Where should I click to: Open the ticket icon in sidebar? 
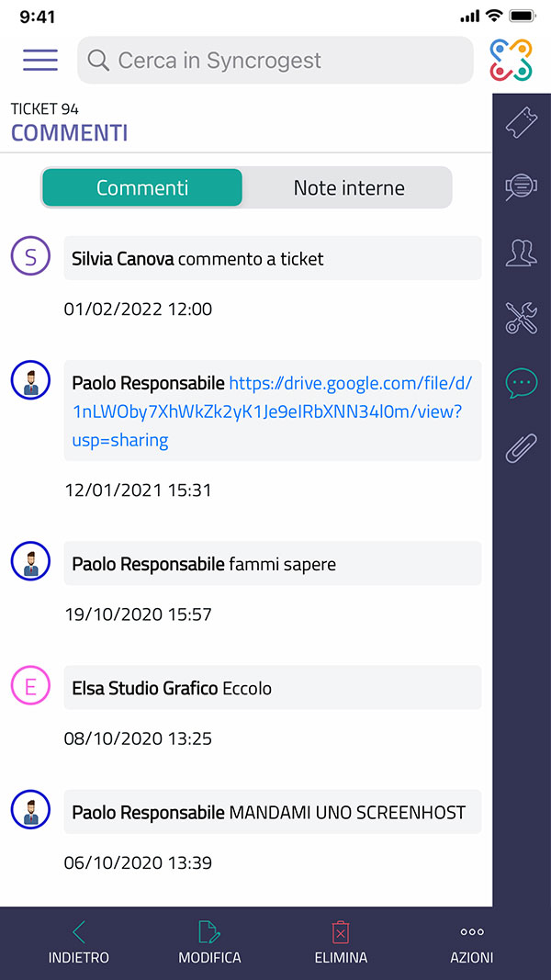click(522, 123)
